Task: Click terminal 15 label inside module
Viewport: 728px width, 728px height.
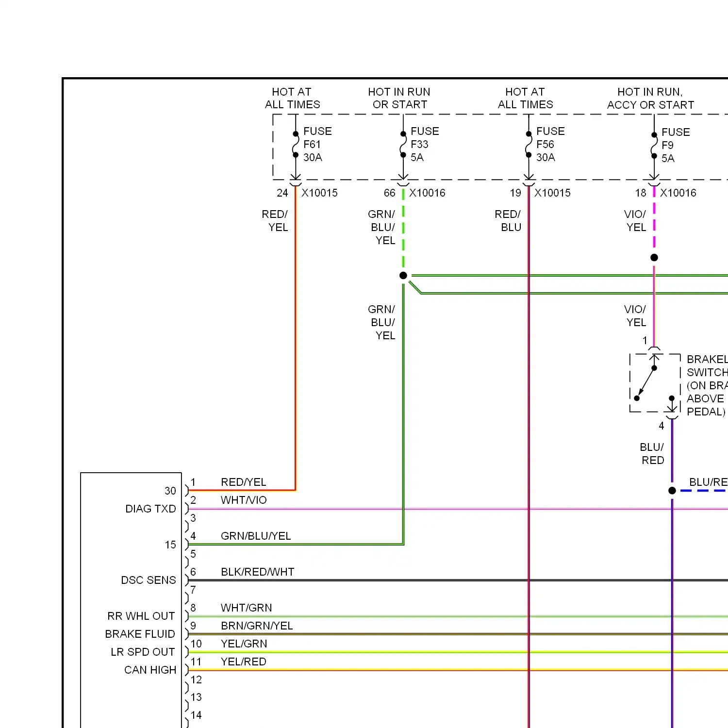Action: [170, 545]
